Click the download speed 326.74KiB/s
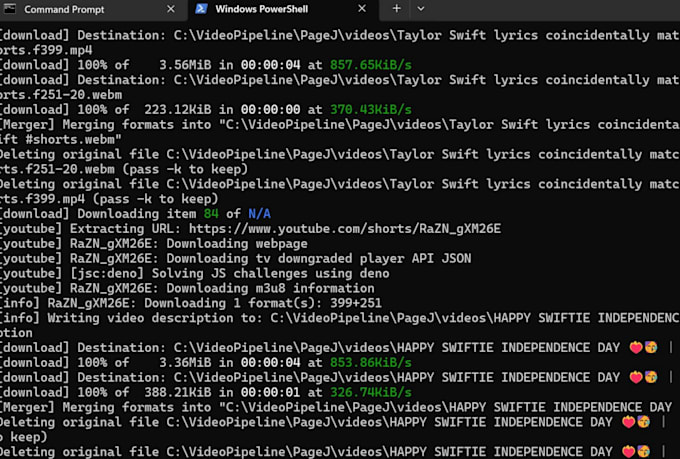The image size is (680, 459). coord(371,392)
